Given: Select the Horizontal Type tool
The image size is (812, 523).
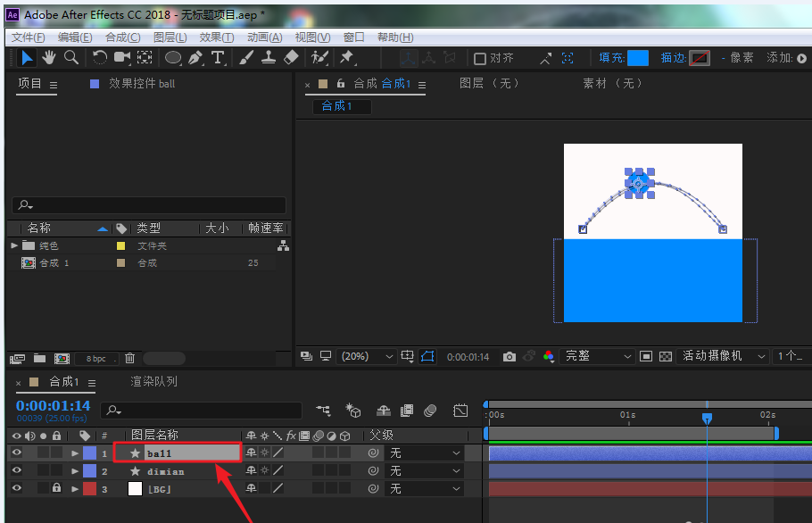Looking at the screenshot, I should [217, 57].
